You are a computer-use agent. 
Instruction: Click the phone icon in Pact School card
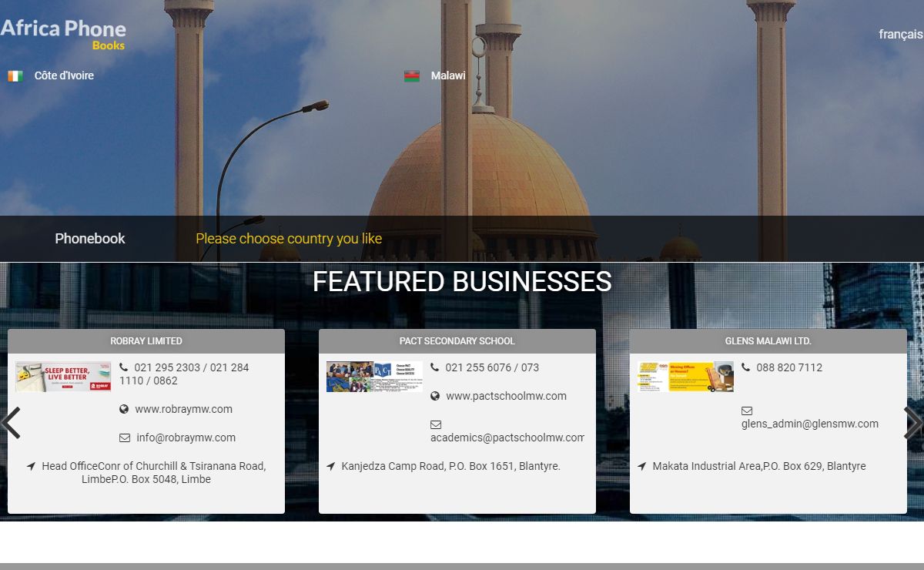coord(435,367)
